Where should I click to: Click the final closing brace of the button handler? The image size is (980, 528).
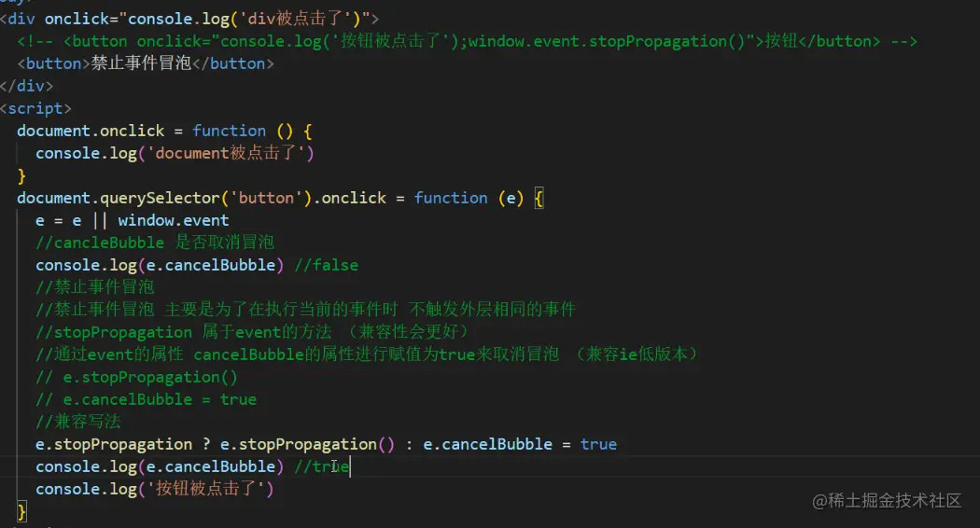[21, 512]
